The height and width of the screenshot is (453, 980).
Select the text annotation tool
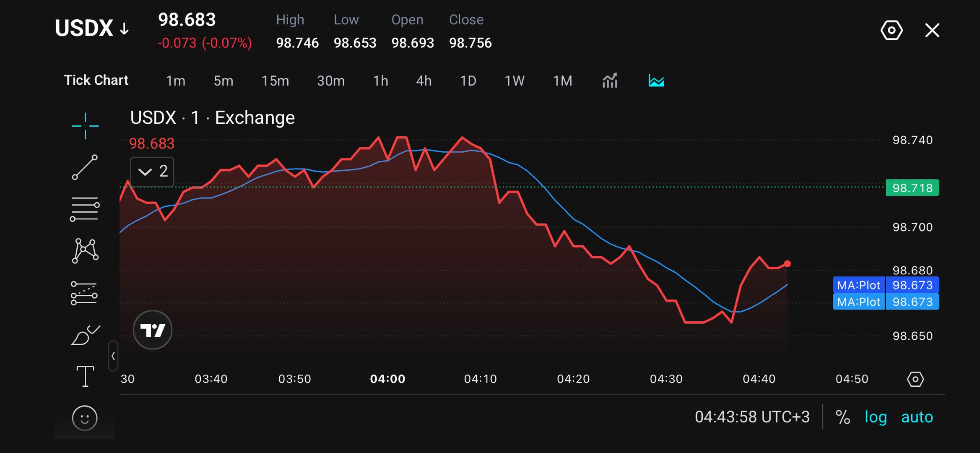(85, 376)
